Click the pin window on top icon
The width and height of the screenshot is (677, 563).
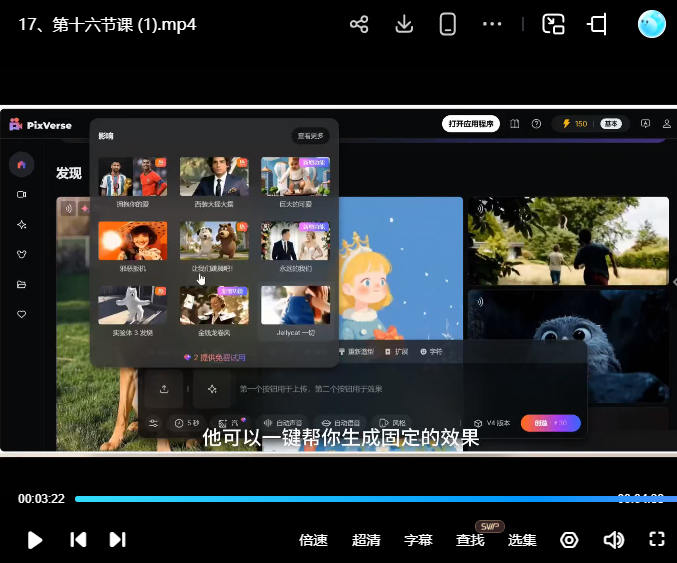click(597, 25)
